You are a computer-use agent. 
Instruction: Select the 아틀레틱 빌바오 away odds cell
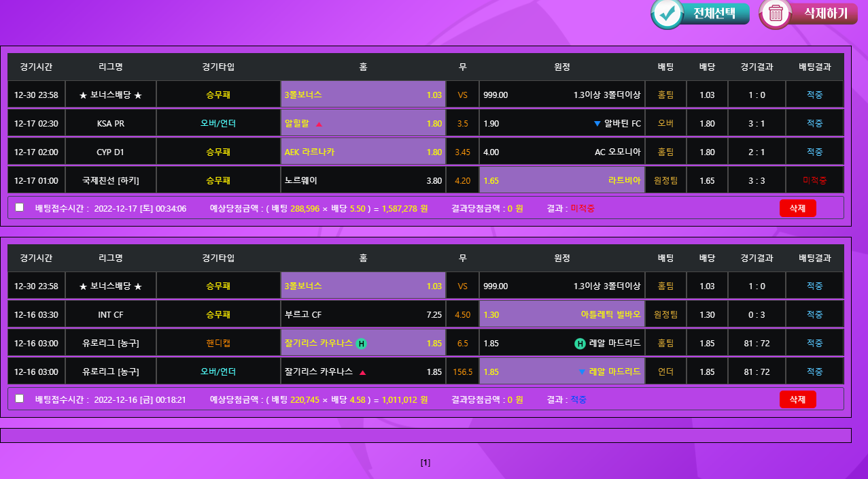click(x=561, y=314)
